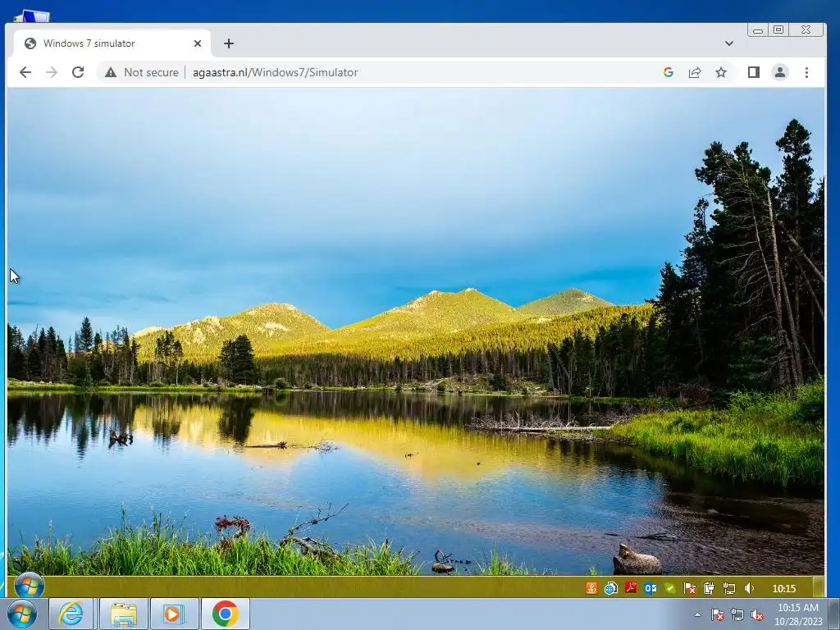Open Chrome profile avatar menu
This screenshot has height=630, width=840.
pyautogui.click(x=780, y=72)
